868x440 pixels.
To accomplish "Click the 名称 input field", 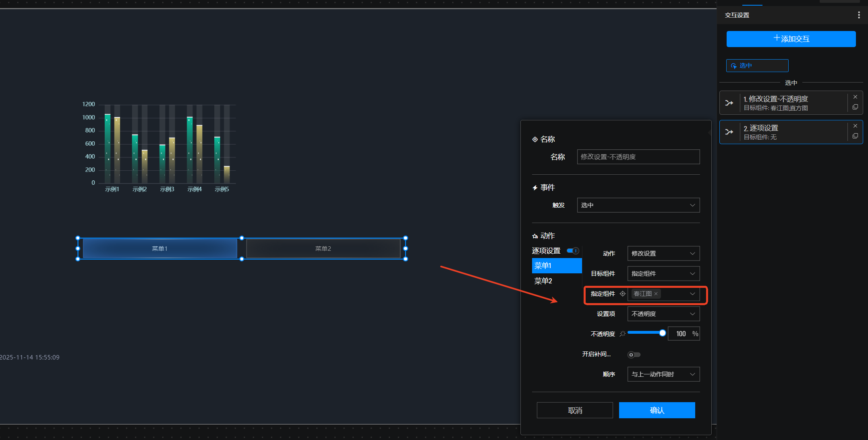I will coord(638,157).
